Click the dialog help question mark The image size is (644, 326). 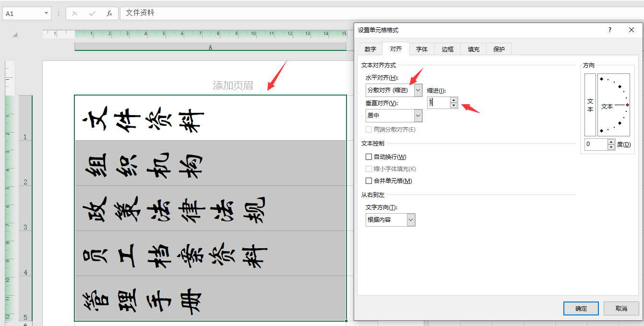click(x=610, y=30)
